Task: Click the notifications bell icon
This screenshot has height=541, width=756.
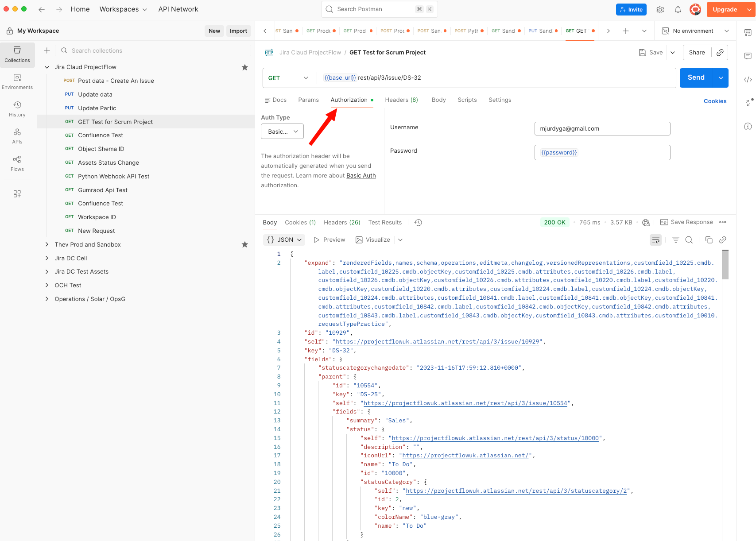Action: (678, 9)
